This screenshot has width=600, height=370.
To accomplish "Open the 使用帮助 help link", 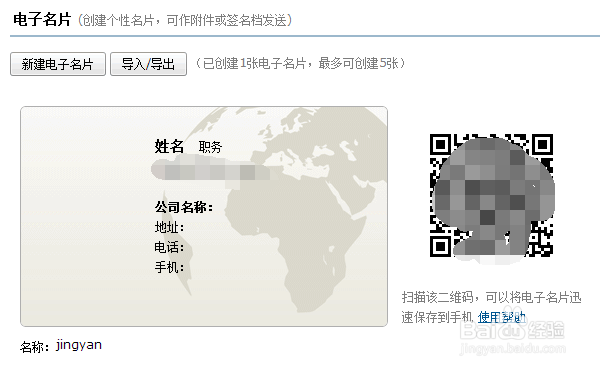I will tap(502, 317).
